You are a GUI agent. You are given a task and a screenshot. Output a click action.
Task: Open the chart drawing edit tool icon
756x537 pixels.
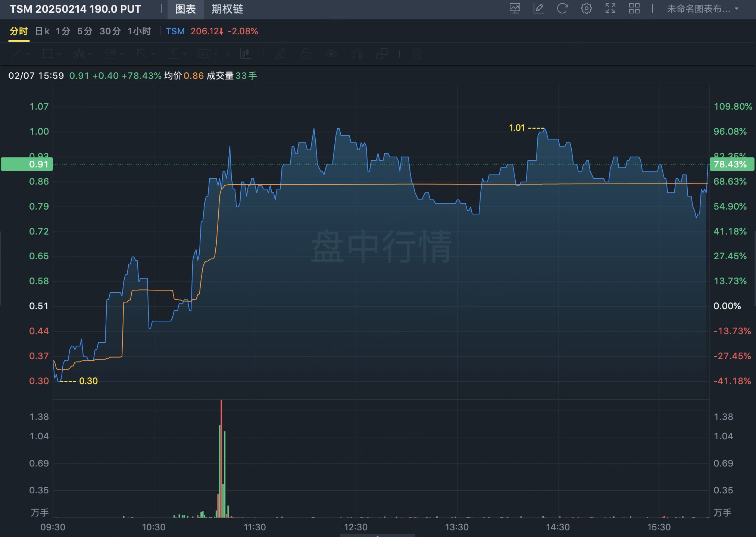point(538,9)
